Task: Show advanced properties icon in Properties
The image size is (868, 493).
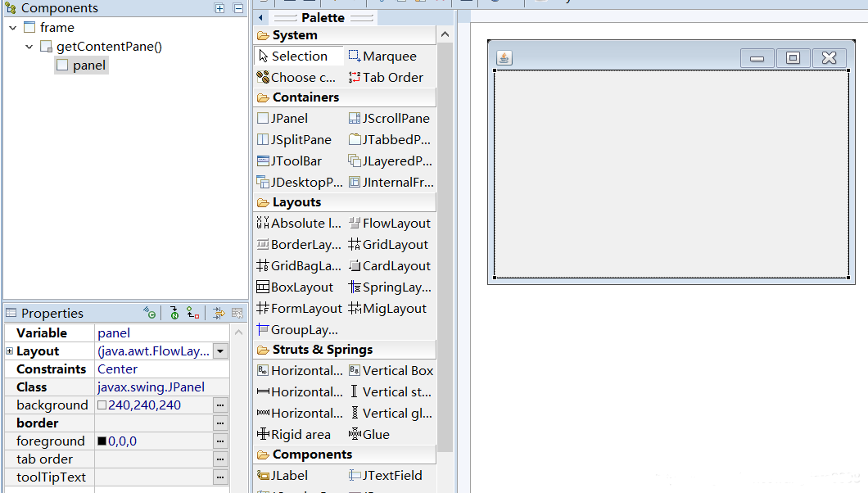Action: 219,313
